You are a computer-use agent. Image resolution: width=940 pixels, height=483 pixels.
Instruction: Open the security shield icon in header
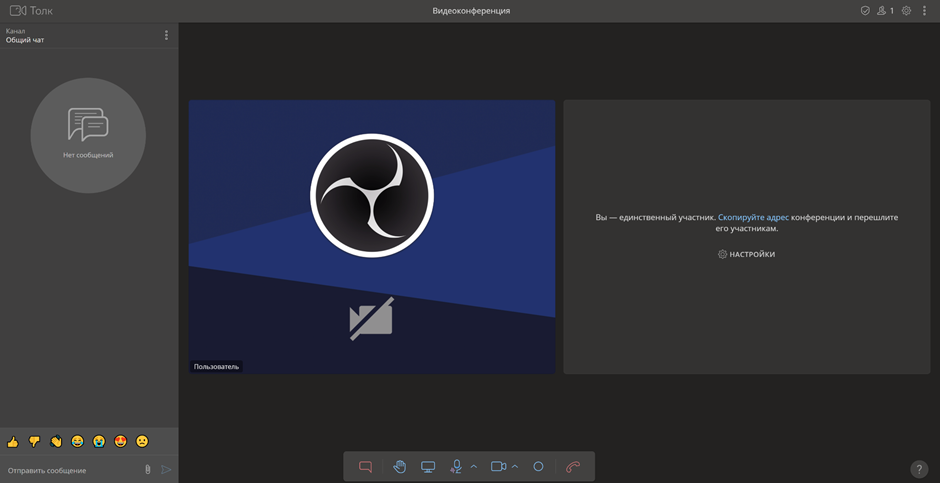tap(865, 11)
